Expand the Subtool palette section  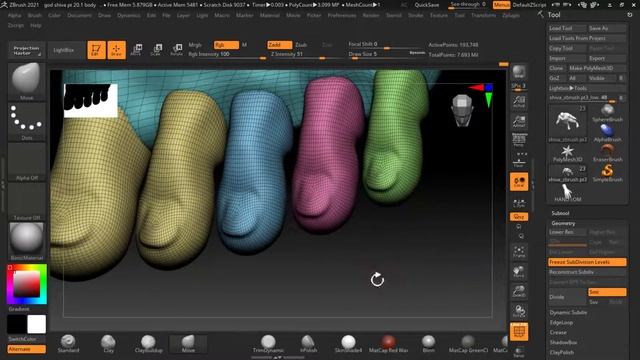click(560, 213)
